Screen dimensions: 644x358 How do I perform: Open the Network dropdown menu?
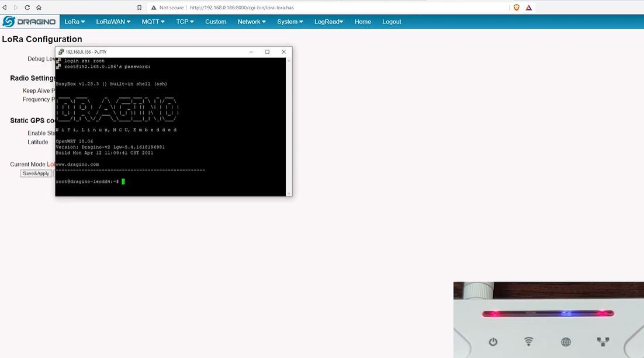coord(251,22)
